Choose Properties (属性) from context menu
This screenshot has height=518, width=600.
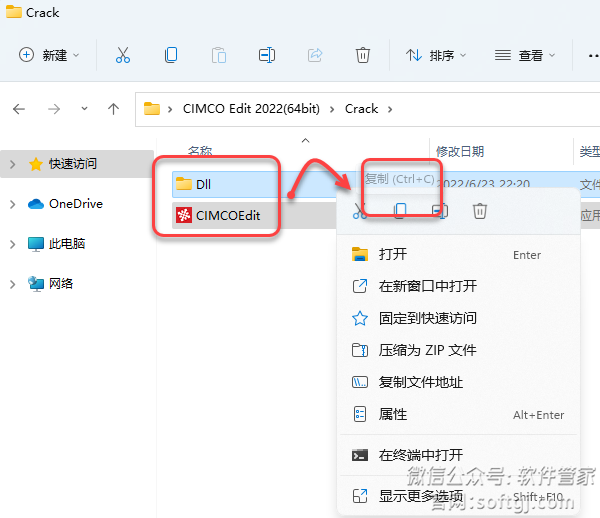coord(459,414)
